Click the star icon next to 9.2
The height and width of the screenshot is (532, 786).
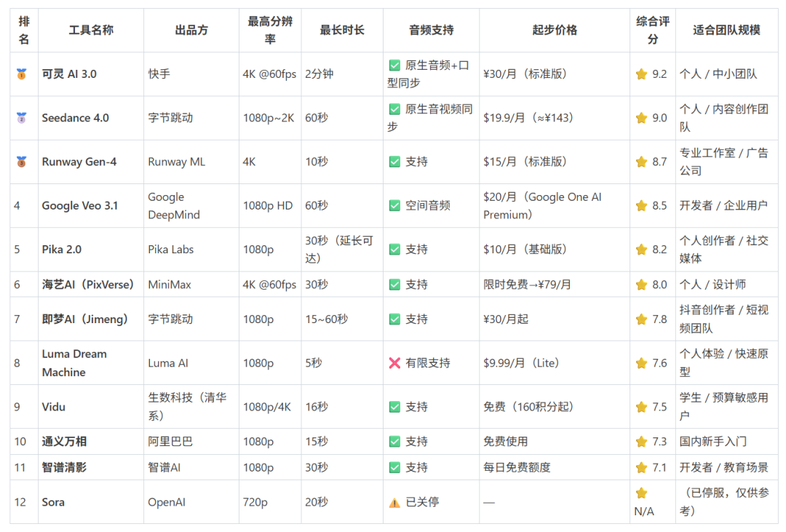pos(641,74)
